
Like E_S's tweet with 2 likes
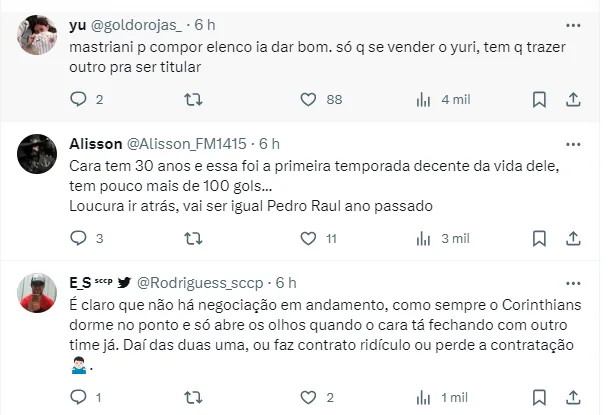(x=309, y=397)
